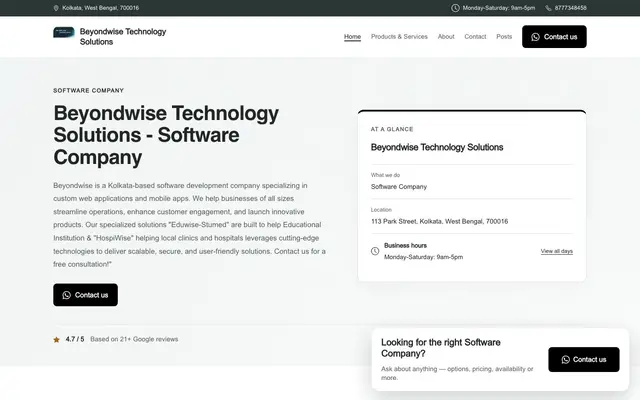
Task: Click Based on 21+ Google reviews text
Action: click(134, 340)
